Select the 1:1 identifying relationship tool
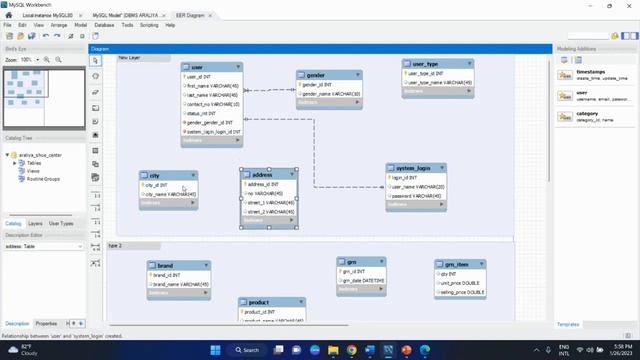 96,222
